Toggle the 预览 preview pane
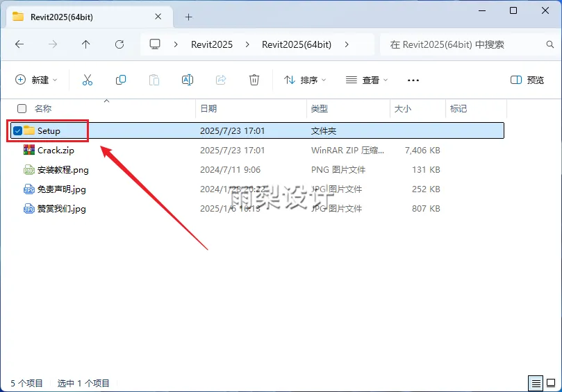The width and height of the screenshot is (562, 392). [527, 80]
